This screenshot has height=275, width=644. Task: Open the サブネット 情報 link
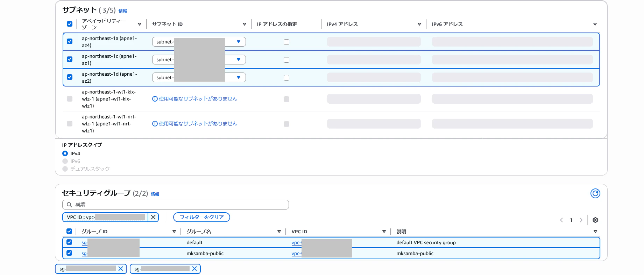point(122,11)
